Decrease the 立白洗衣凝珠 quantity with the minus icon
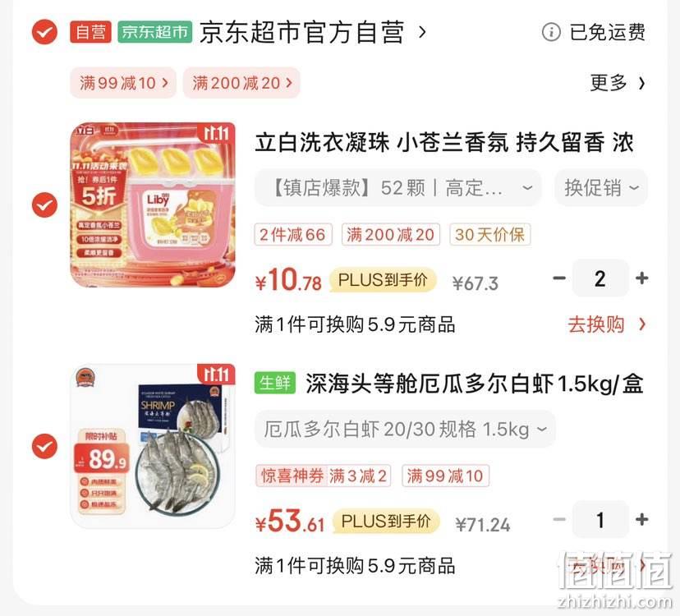This screenshot has height=616, width=680. [559, 278]
